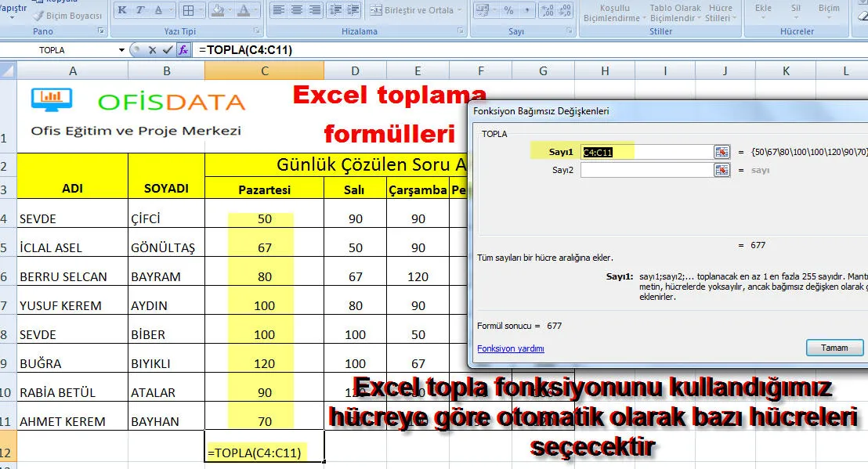868x469 pixels.
Task: Open the Yazı Tipi dialog launcher
Action: pos(257,31)
